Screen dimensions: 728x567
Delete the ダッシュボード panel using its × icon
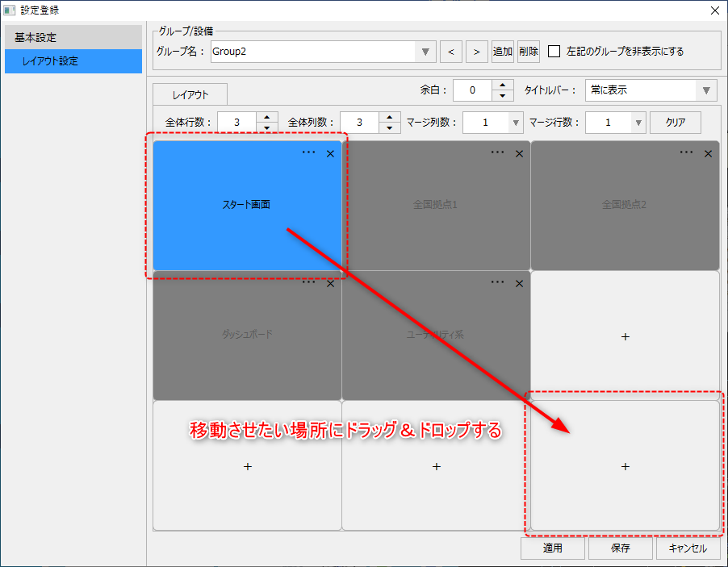click(329, 283)
